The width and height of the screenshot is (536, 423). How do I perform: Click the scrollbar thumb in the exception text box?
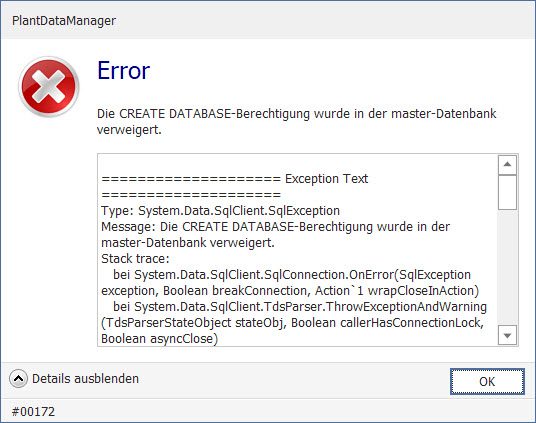(x=507, y=192)
